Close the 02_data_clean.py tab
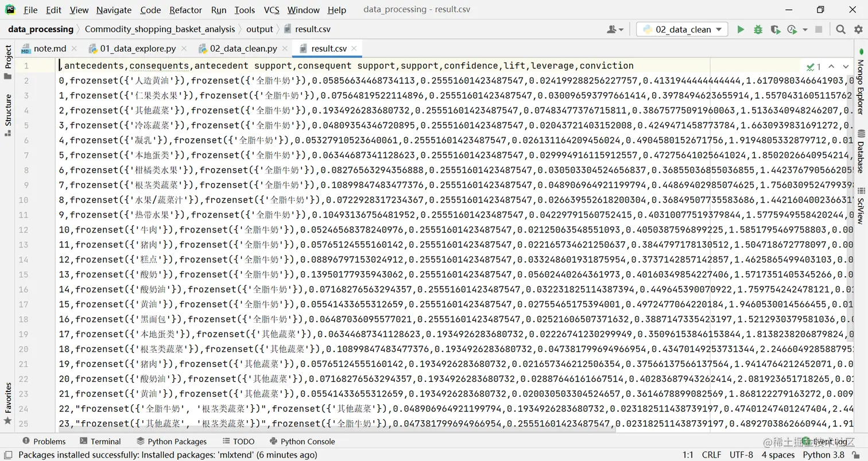 point(285,49)
